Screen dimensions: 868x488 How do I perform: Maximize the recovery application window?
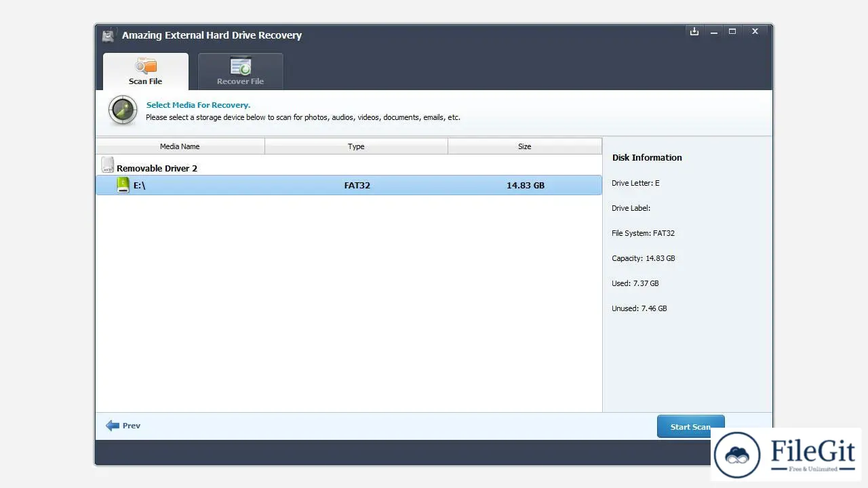732,31
